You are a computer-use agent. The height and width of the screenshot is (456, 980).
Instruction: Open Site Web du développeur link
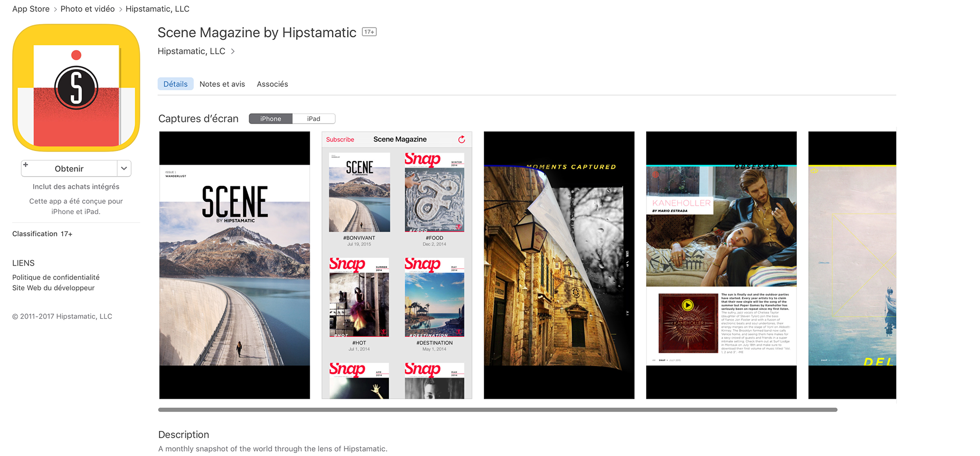coord(54,287)
